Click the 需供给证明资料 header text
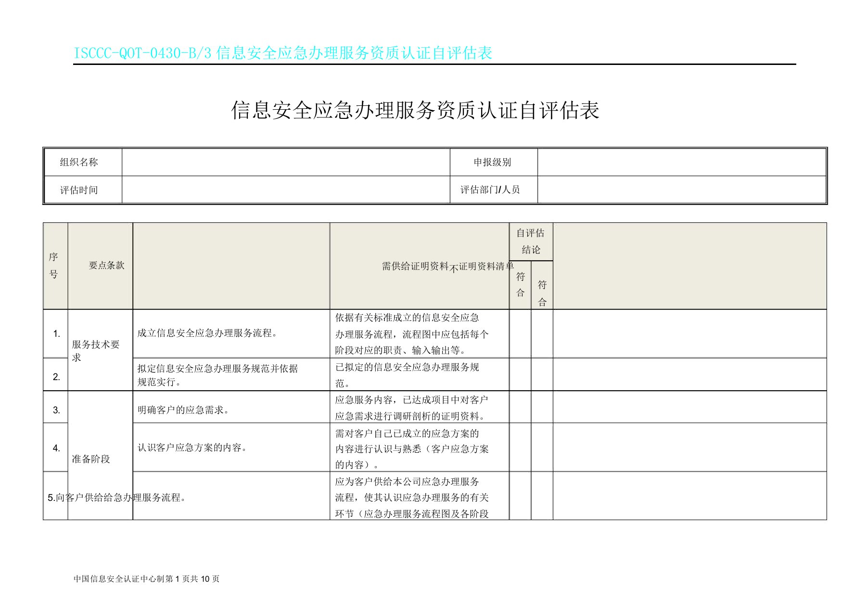 point(415,266)
